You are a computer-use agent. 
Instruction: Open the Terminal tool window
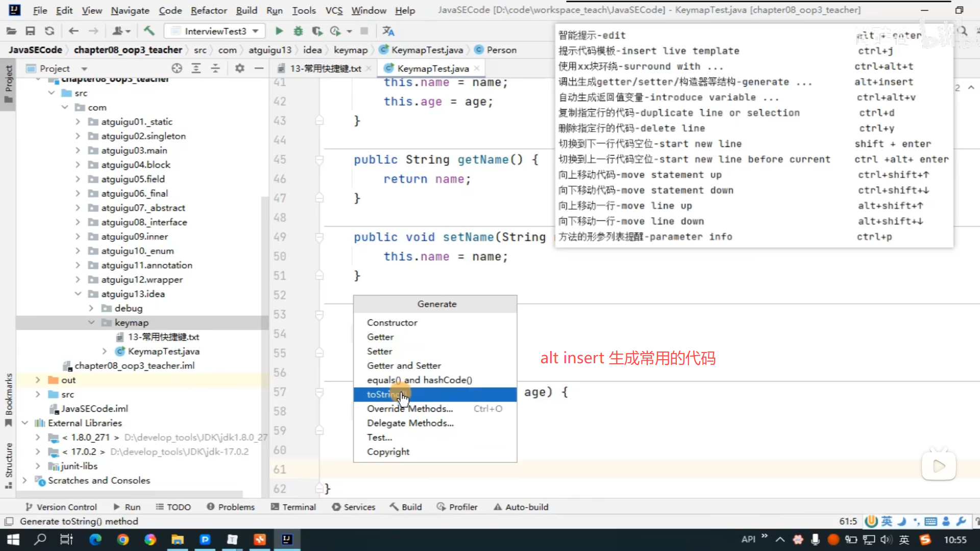tap(293, 507)
